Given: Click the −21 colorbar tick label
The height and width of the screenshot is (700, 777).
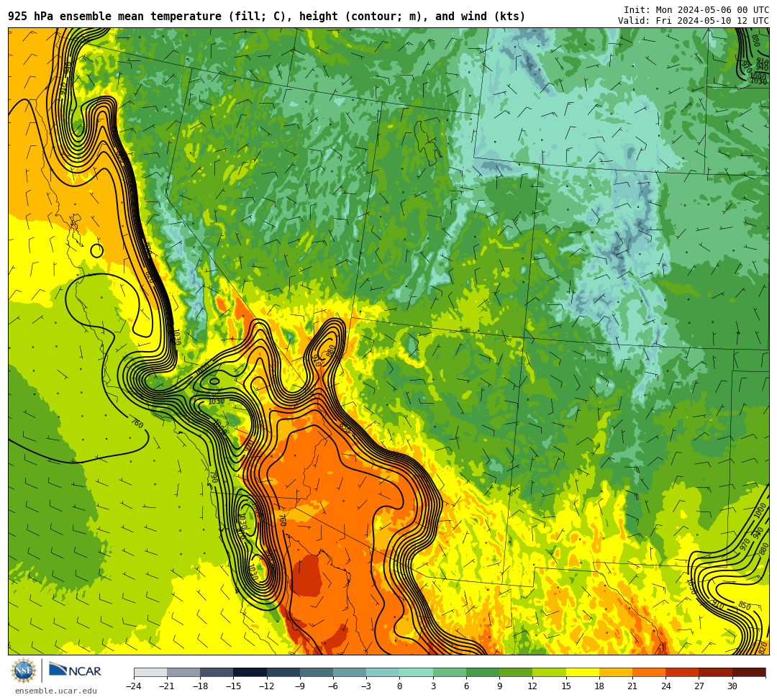Looking at the screenshot, I should click(x=168, y=686).
